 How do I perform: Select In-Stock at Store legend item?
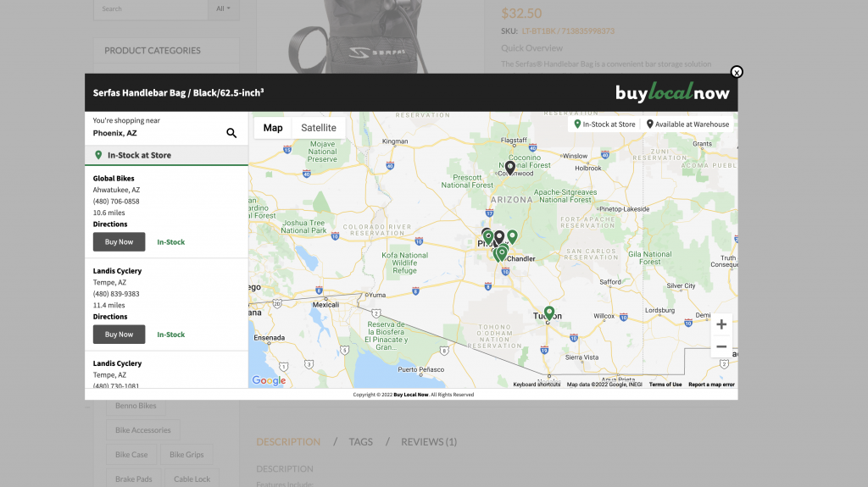point(604,125)
